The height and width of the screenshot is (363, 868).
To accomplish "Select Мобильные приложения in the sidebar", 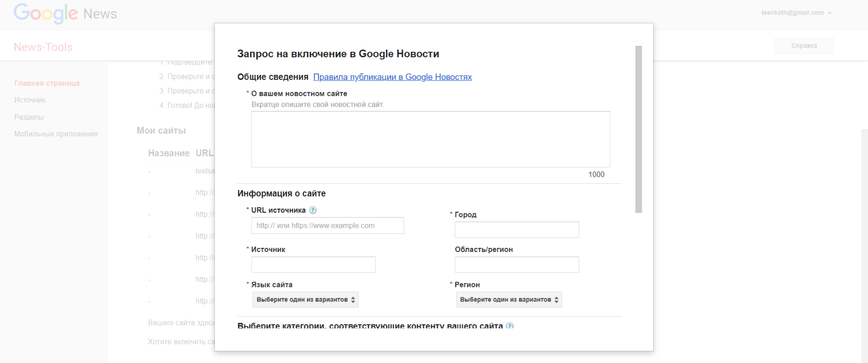I will pyautogui.click(x=56, y=134).
